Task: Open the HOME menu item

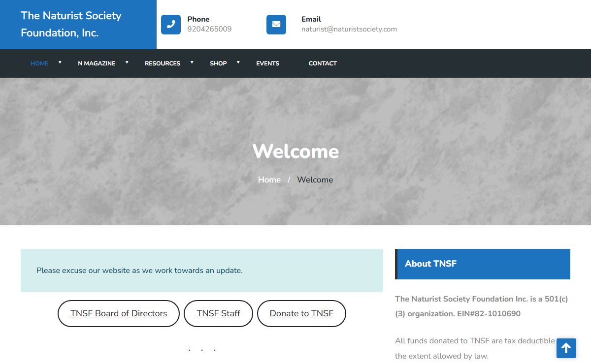Action: 39,63
